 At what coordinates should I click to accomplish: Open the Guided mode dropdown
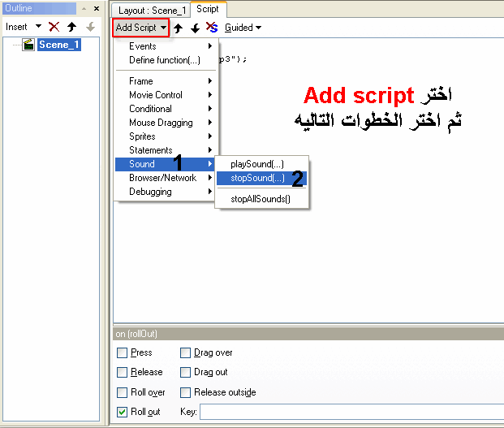coord(243,28)
